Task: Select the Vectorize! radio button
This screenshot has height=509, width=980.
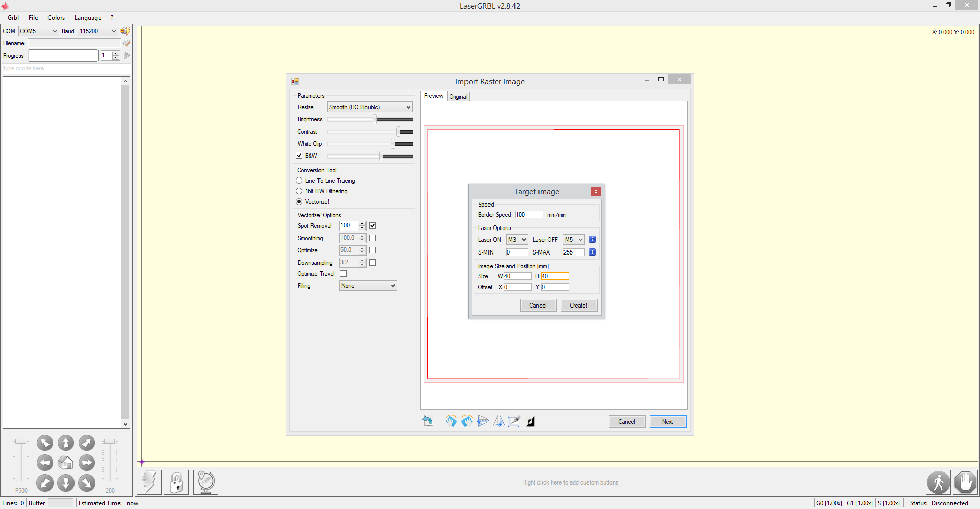Action: pyautogui.click(x=299, y=202)
